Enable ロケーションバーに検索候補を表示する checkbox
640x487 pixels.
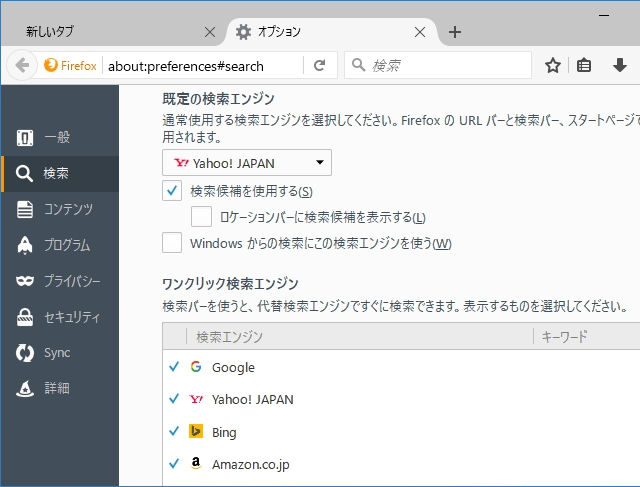201,216
